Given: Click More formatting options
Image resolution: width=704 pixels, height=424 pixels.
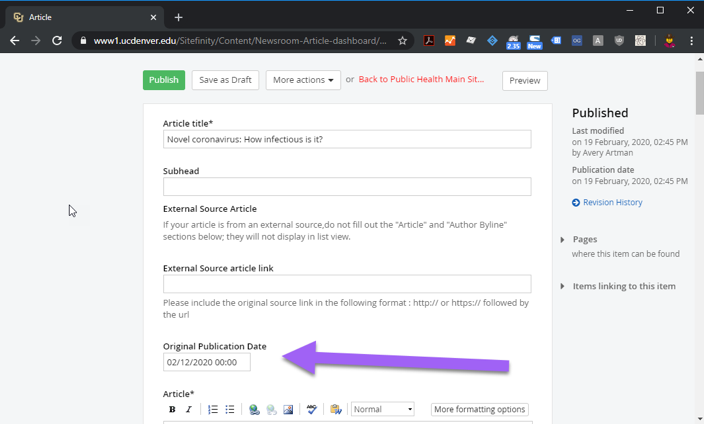Looking at the screenshot, I should click(x=480, y=409).
